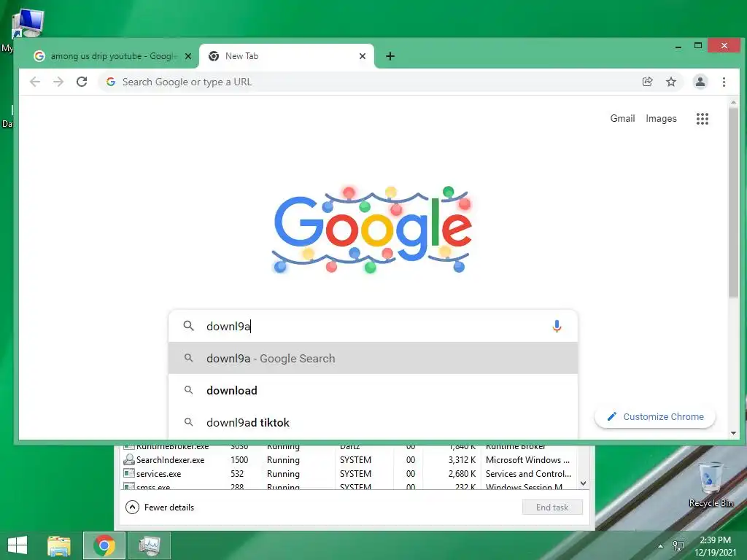The height and width of the screenshot is (560, 747).
Task: Open the Recycle Bin desktop icon
Action: (x=711, y=485)
